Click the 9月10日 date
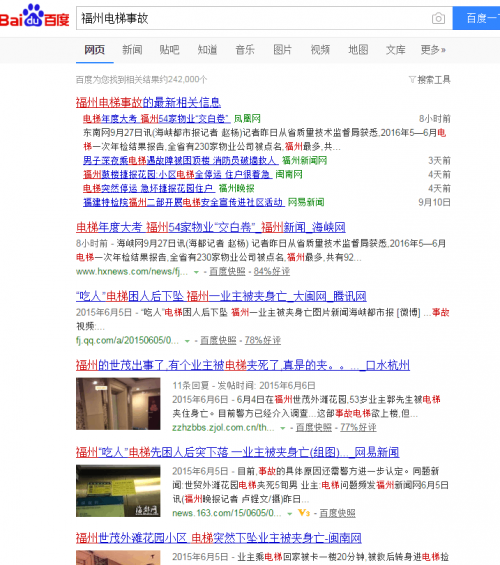The image size is (500, 565). (434, 203)
